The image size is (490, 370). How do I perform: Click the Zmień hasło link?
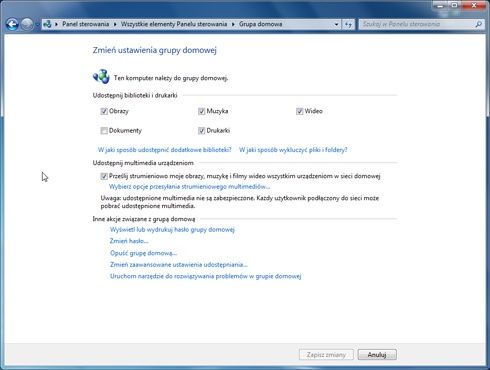click(x=129, y=241)
